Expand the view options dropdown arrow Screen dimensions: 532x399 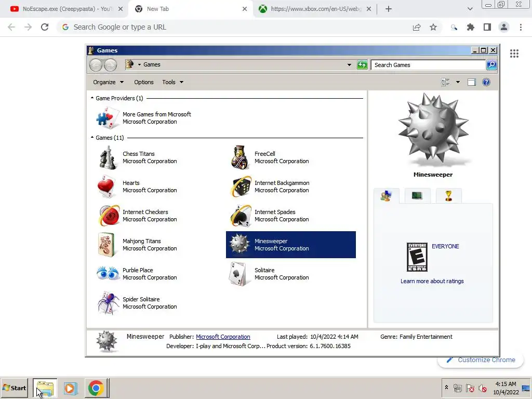point(458,82)
